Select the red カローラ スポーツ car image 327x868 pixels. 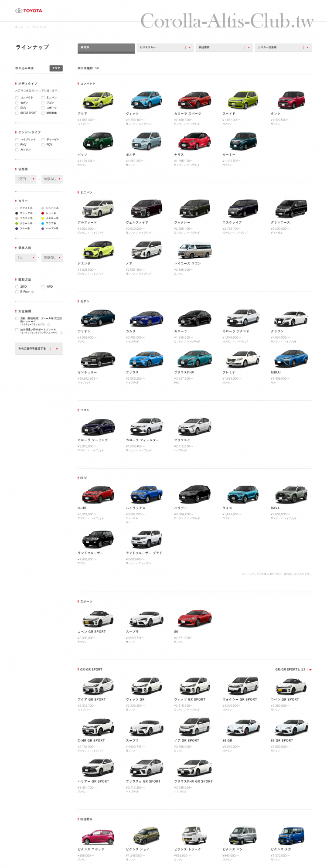click(x=194, y=100)
